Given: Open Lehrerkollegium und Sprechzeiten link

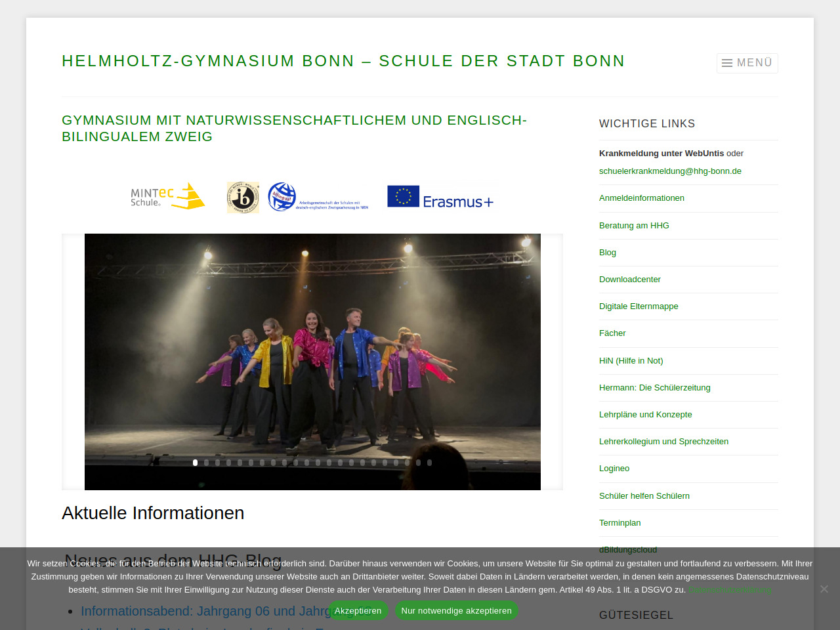Looking at the screenshot, I should [x=663, y=442].
